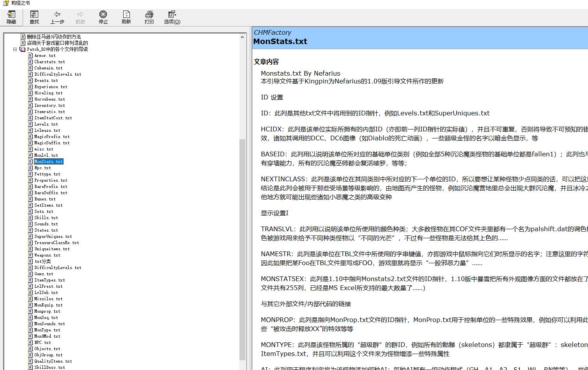Open the Armor.txt topic
The image size is (588, 370).
(45, 55)
